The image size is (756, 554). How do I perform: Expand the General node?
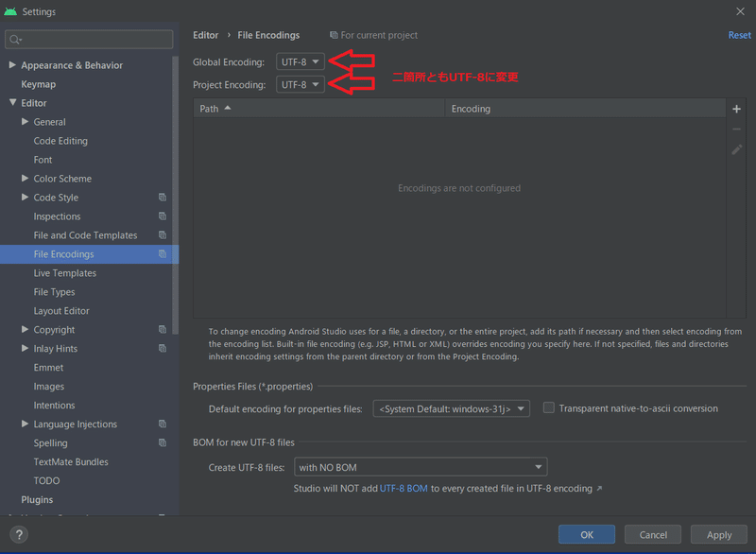26,122
